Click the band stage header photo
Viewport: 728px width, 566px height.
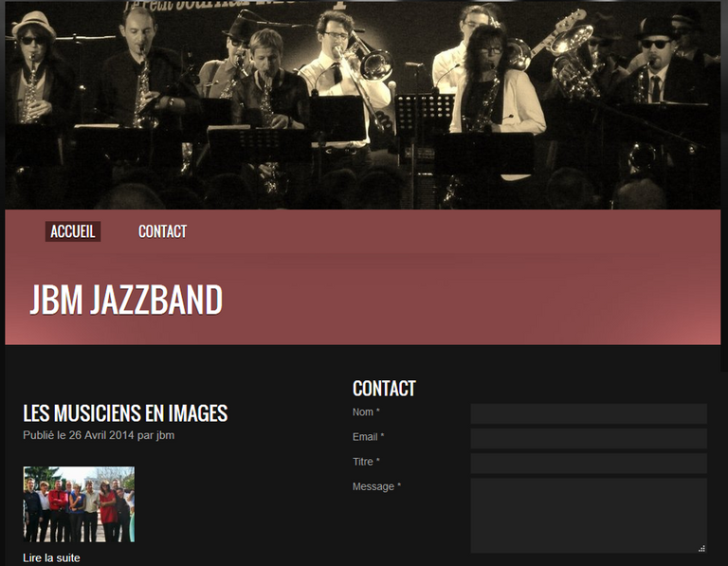click(x=363, y=105)
